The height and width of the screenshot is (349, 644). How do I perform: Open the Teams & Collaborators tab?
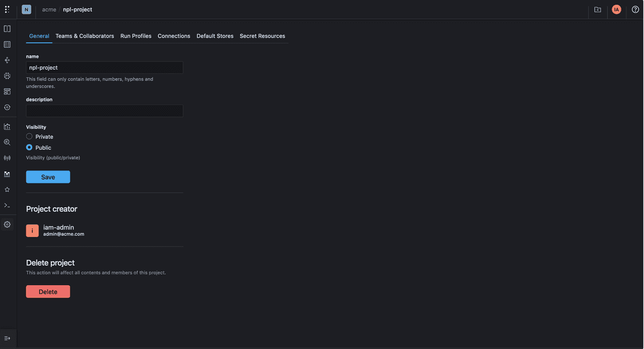click(x=85, y=36)
